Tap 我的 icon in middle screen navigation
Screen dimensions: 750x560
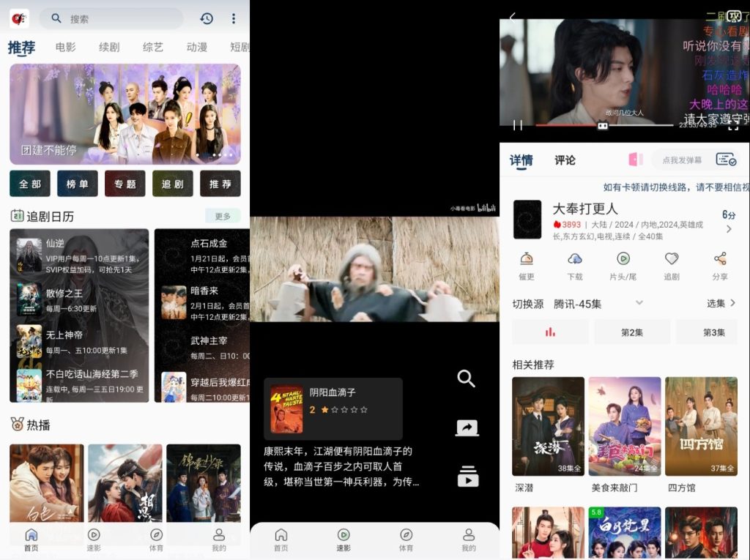[x=469, y=534]
